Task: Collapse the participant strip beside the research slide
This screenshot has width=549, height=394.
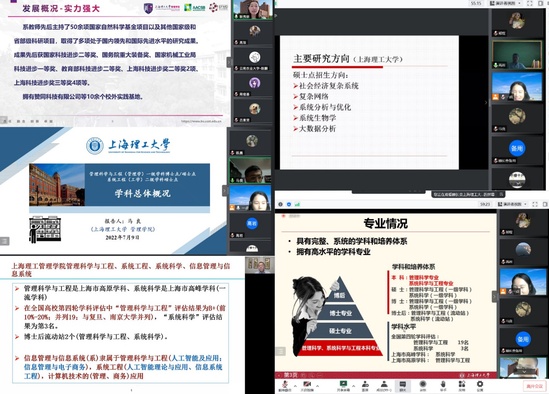Action: (486, 102)
